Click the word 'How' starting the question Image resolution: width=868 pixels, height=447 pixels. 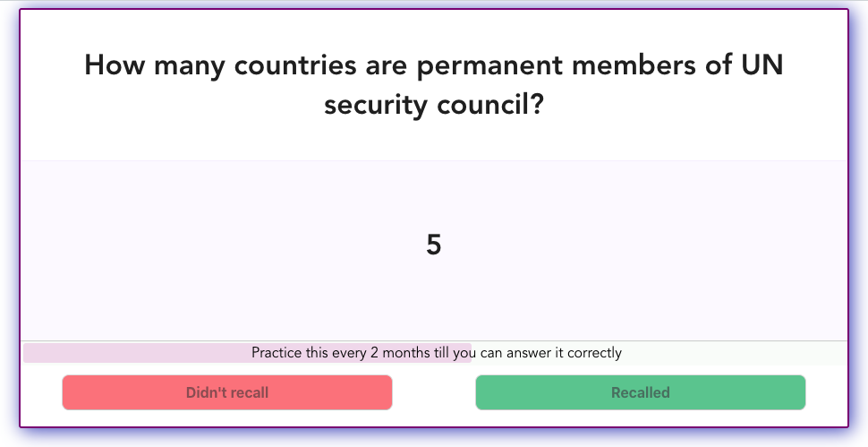click(115, 64)
